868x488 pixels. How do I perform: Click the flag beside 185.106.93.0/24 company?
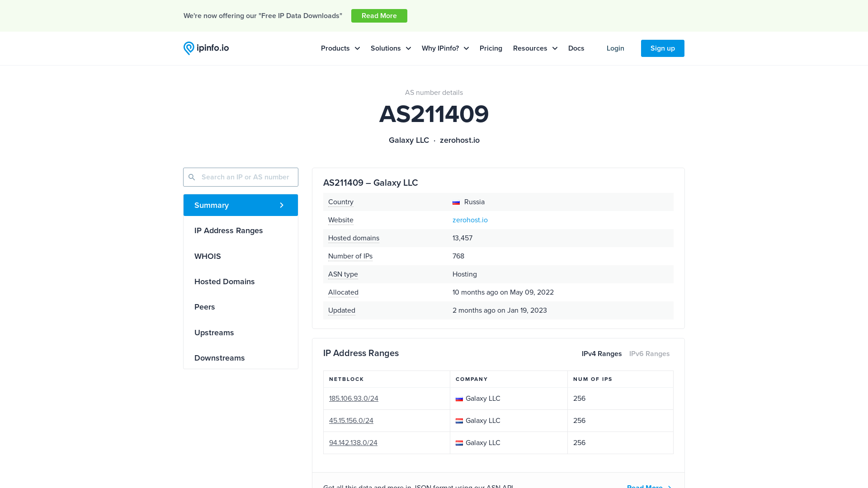459,399
